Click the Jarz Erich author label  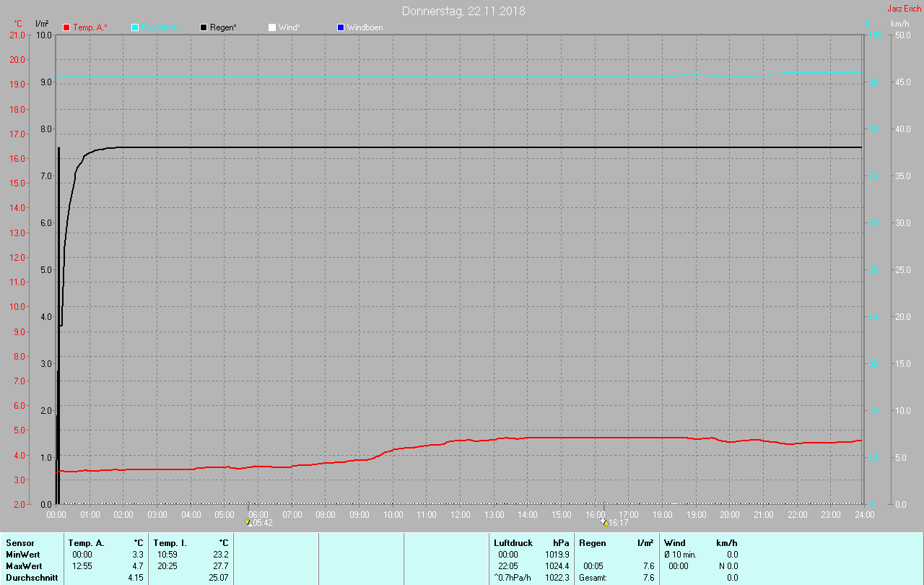[904, 9]
